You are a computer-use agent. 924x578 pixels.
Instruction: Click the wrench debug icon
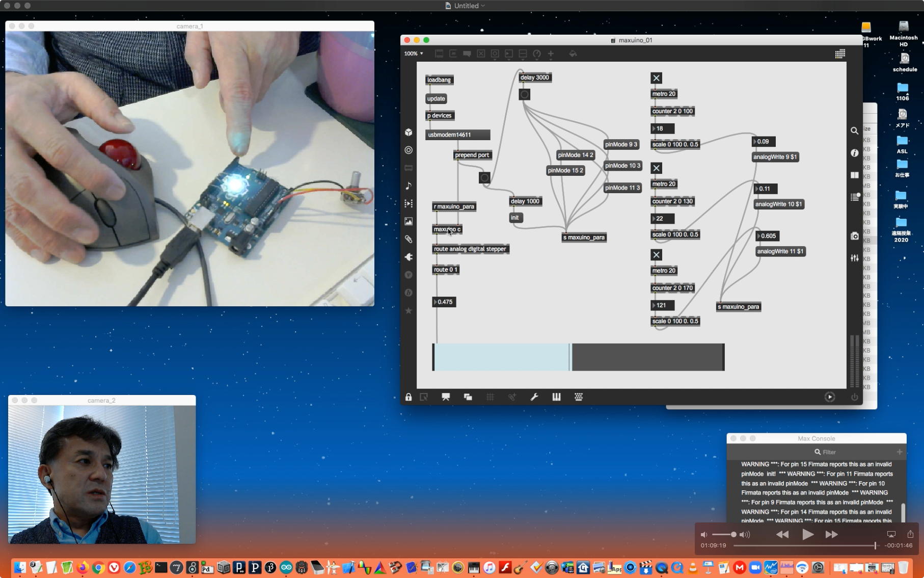click(x=534, y=397)
